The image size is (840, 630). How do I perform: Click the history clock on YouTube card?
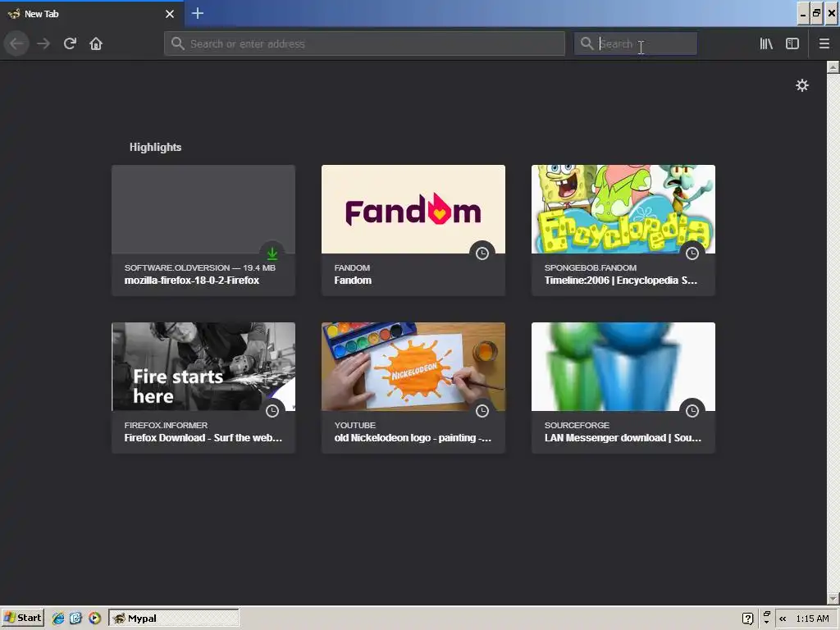[482, 411]
